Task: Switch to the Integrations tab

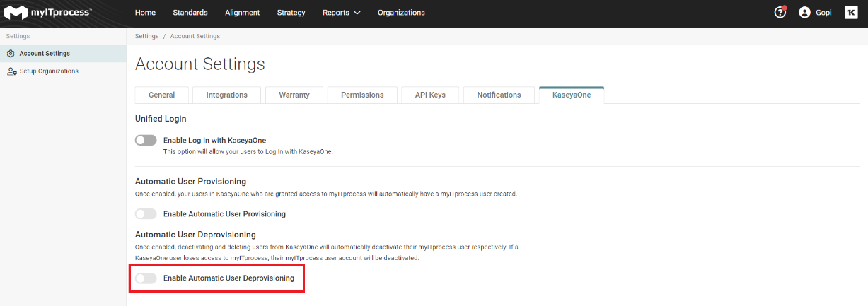Action: (x=227, y=95)
